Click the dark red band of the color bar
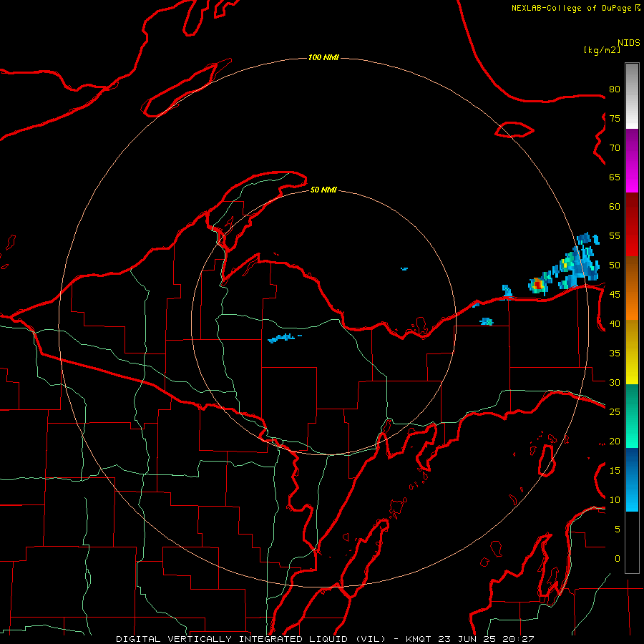This screenshot has height=644, width=644. click(632, 225)
